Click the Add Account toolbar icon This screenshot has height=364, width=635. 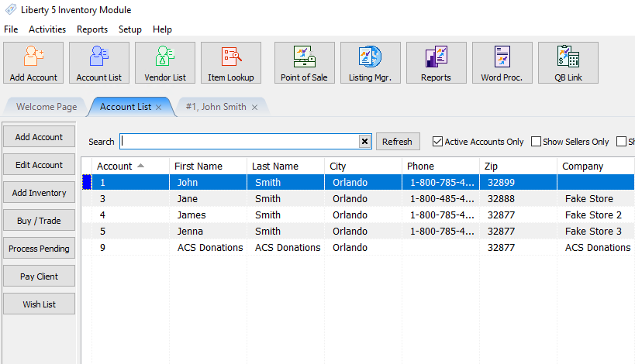tap(33, 63)
